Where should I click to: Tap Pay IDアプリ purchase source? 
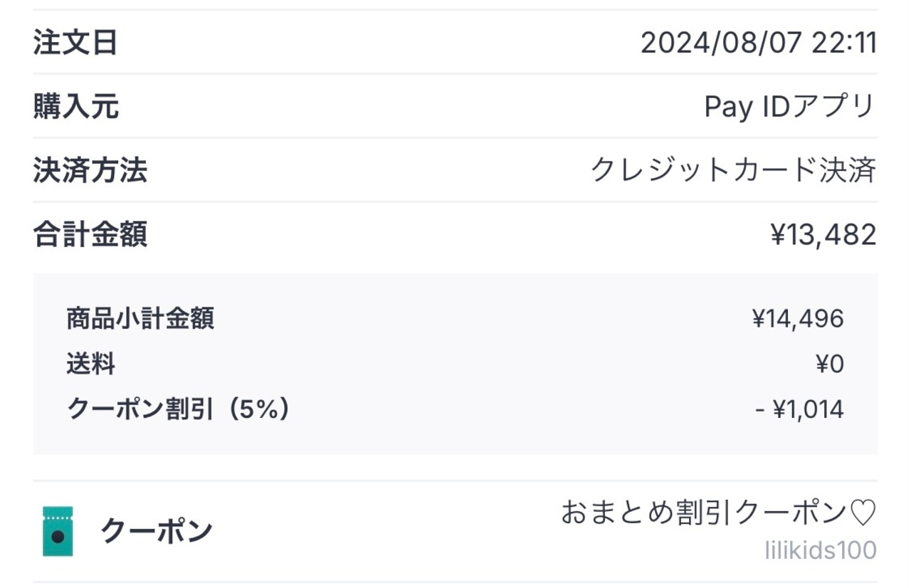click(x=789, y=107)
